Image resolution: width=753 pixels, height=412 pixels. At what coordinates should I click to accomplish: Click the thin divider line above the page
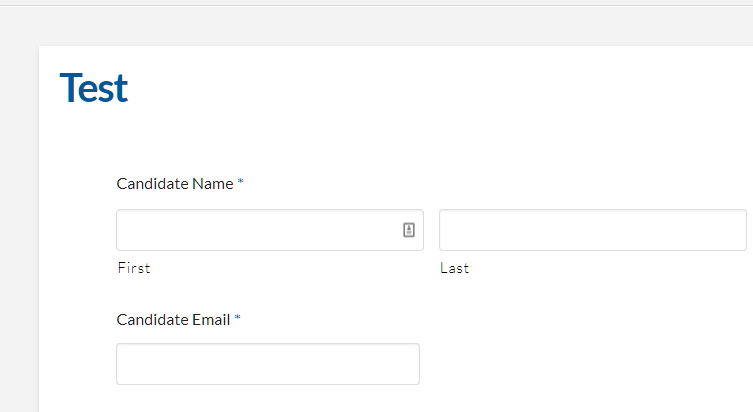pyautogui.click(x=376, y=6)
